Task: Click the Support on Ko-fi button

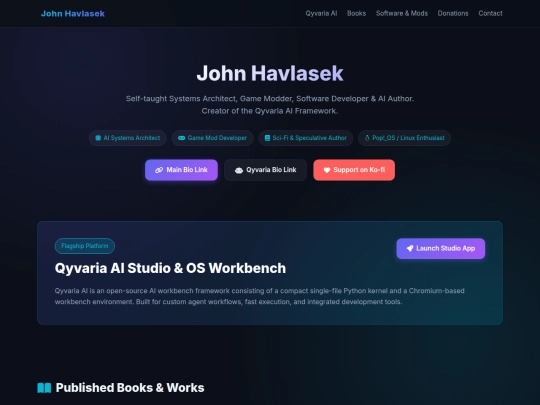Action: (x=354, y=170)
